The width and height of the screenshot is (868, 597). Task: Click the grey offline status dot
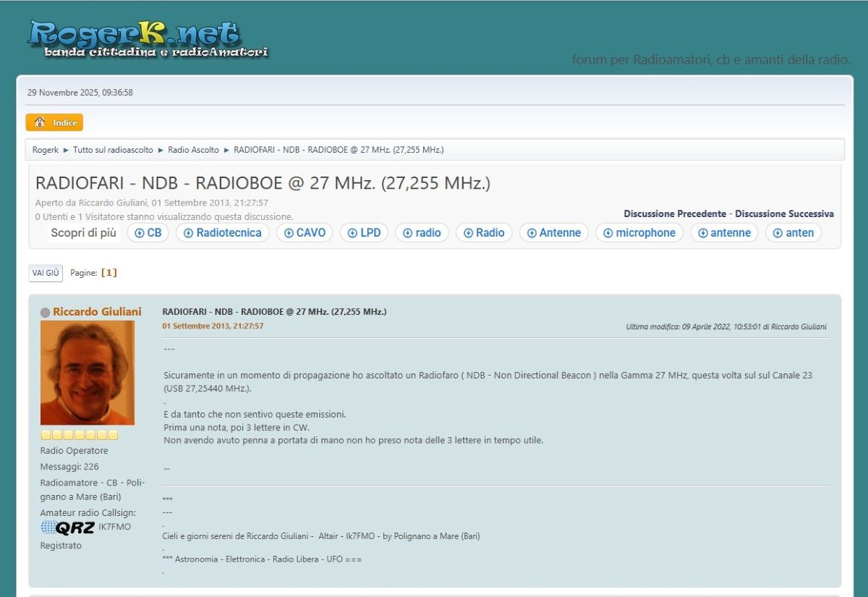point(45,313)
